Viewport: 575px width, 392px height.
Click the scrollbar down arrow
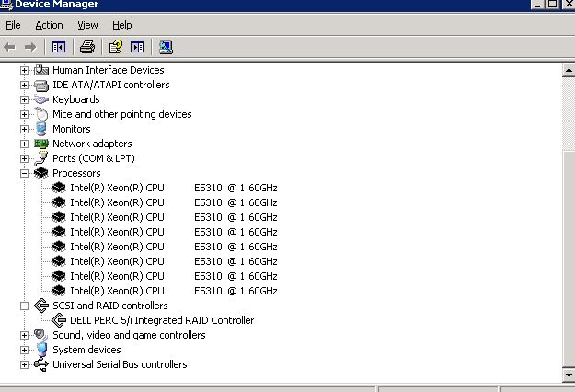click(x=569, y=375)
